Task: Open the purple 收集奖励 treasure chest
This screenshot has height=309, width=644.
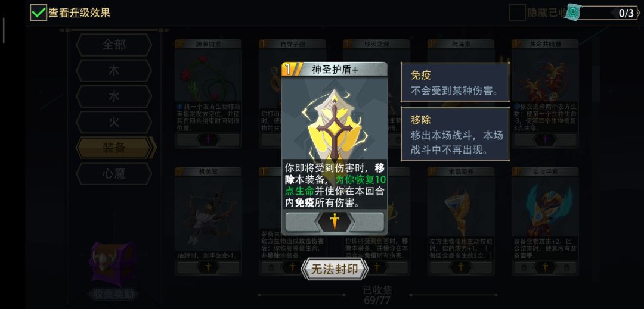Action: [113, 264]
